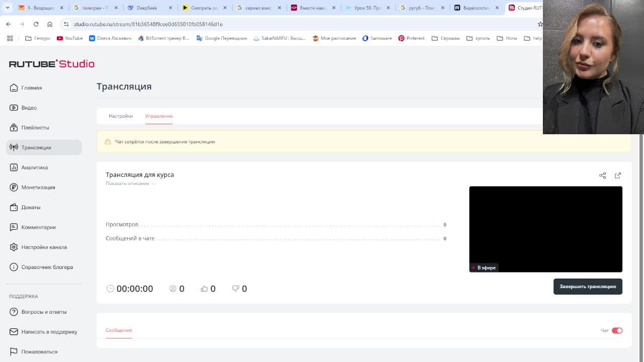Open the Google Переводчик bookmark
This screenshot has height=362, width=644.
pos(222,38)
